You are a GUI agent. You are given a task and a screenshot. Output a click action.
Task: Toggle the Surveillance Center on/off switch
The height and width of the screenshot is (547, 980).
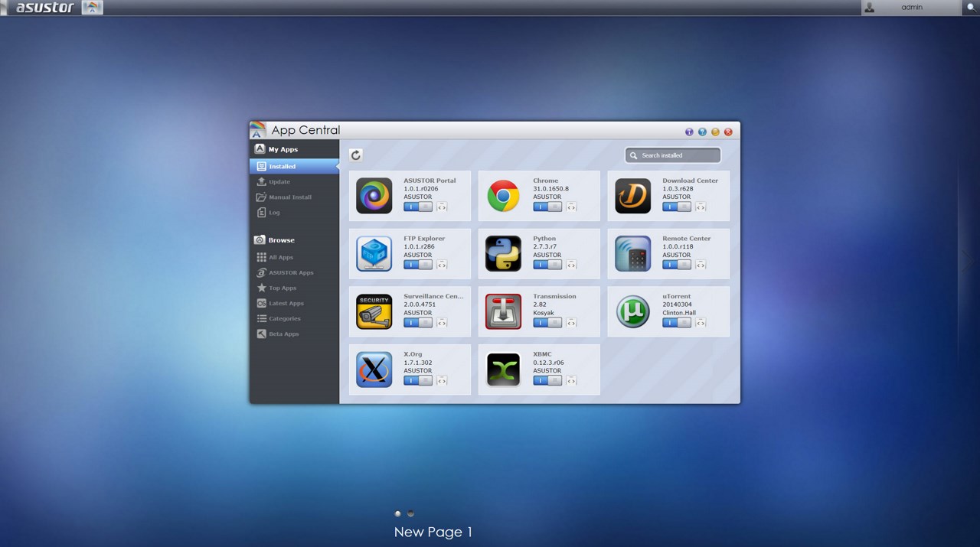click(x=418, y=323)
